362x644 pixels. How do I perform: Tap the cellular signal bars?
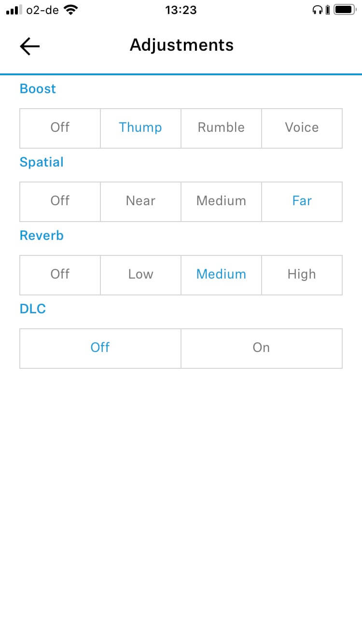click(14, 10)
